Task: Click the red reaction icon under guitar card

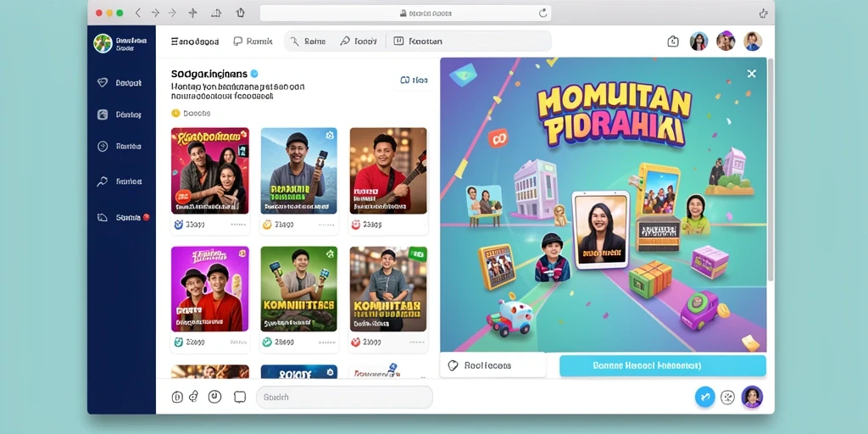Action: 356,225
